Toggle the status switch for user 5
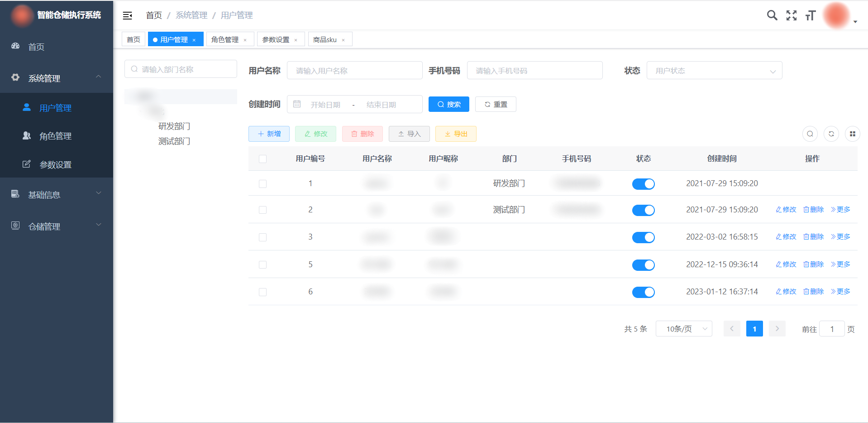The width and height of the screenshot is (868, 423). (x=643, y=265)
